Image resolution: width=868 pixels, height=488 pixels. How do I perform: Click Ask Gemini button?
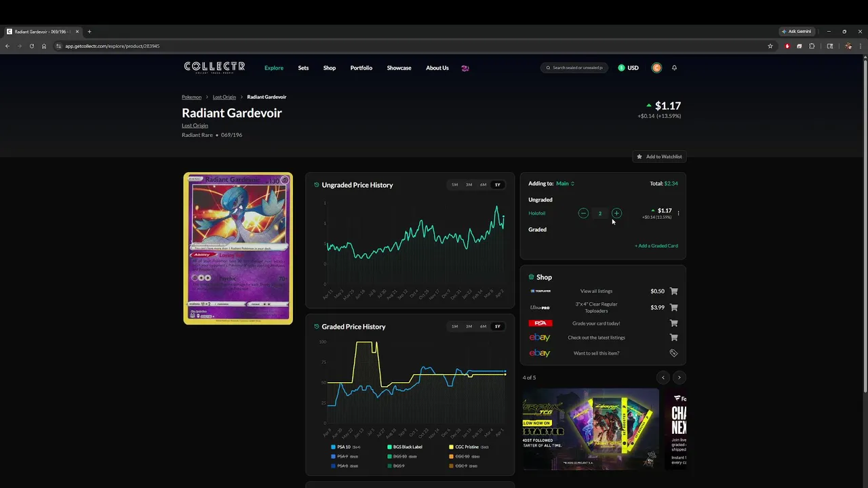click(797, 31)
